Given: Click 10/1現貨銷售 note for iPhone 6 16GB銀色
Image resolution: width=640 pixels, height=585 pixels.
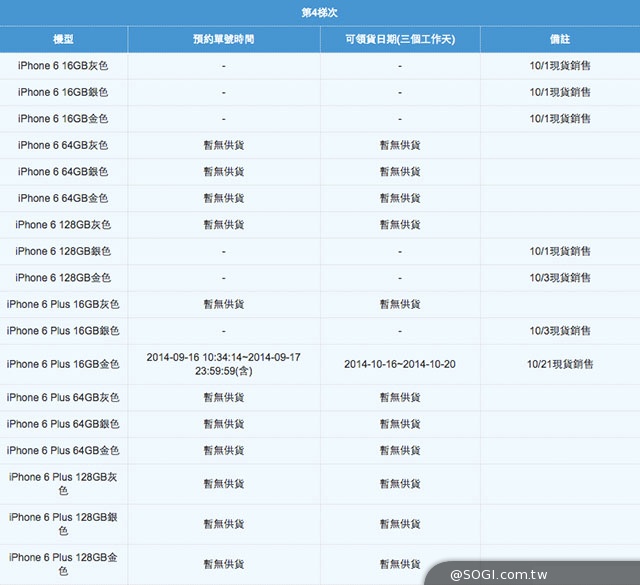Looking at the screenshot, I should tap(560, 92).
